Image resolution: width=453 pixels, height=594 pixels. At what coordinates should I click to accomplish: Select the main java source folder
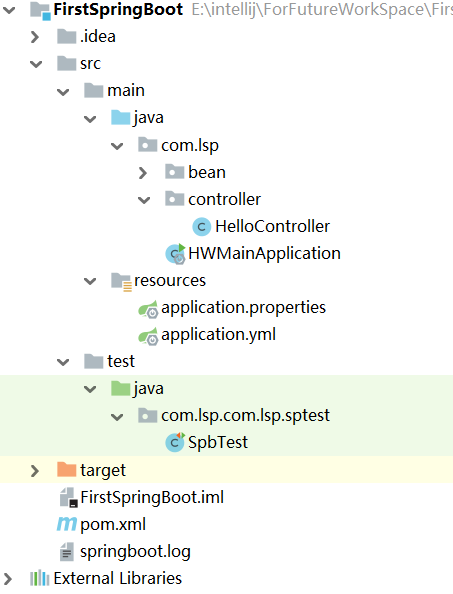pyautogui.click(x=148, y=118)
